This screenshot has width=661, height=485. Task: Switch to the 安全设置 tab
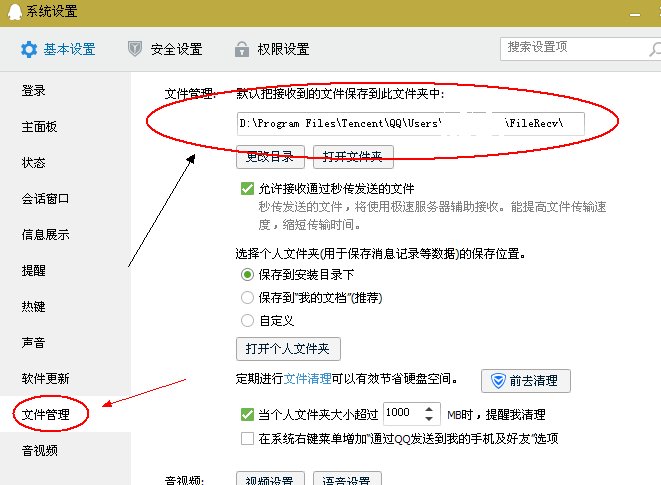pyautogui.click(x=165, y=49)
